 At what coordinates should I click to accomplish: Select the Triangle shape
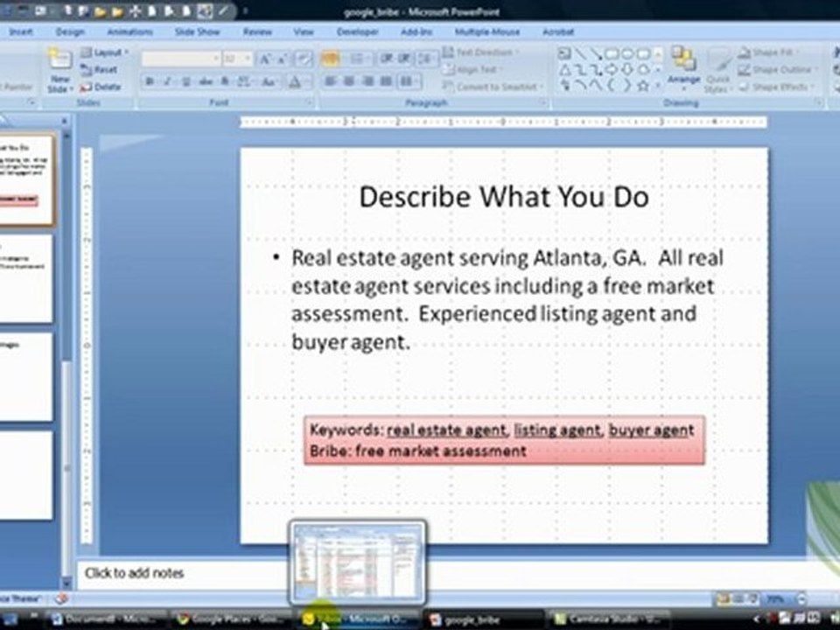point(564,70)
